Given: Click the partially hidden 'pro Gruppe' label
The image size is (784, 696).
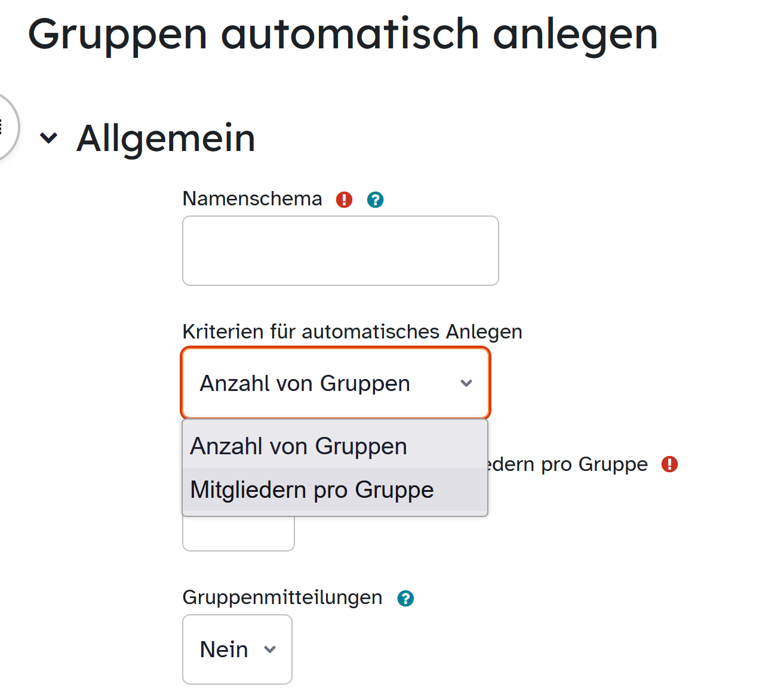Looking at the screenshot, I should coord(568,464).
